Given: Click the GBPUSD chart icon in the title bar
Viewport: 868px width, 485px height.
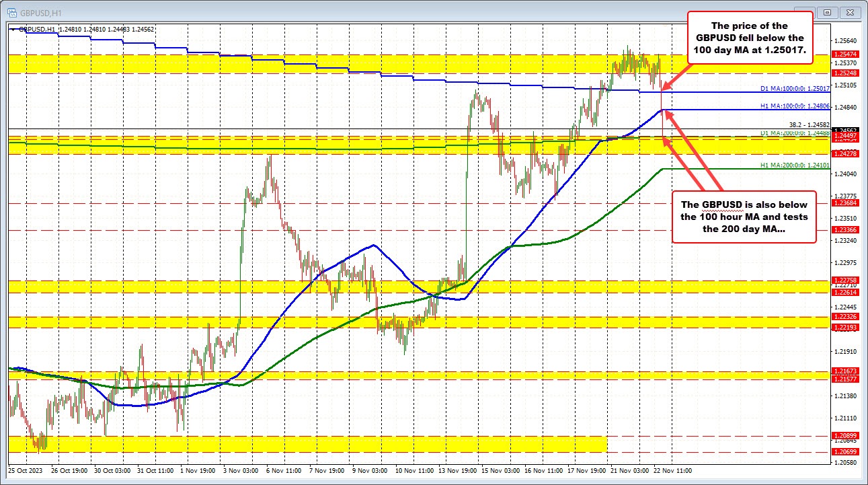Looking at the screenshot, I should click(x=11, y=11).
